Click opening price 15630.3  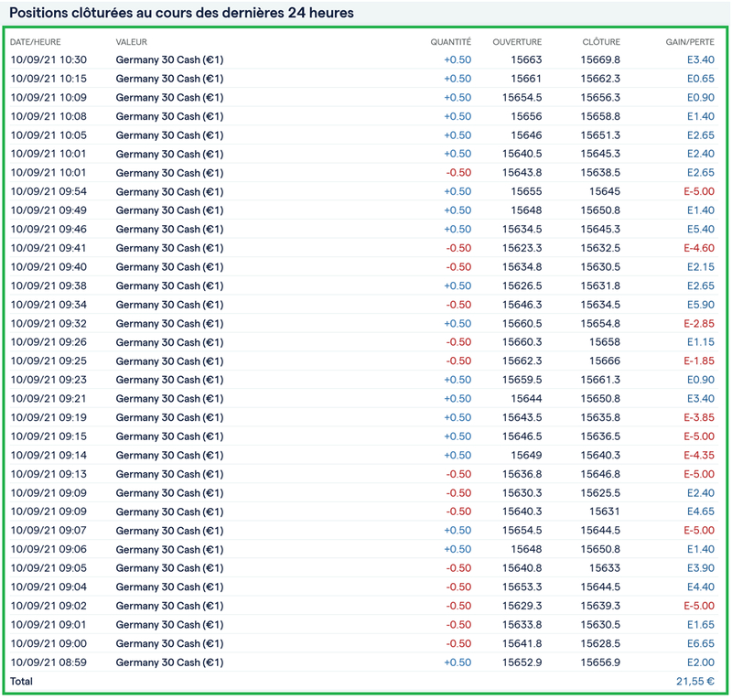522,492
